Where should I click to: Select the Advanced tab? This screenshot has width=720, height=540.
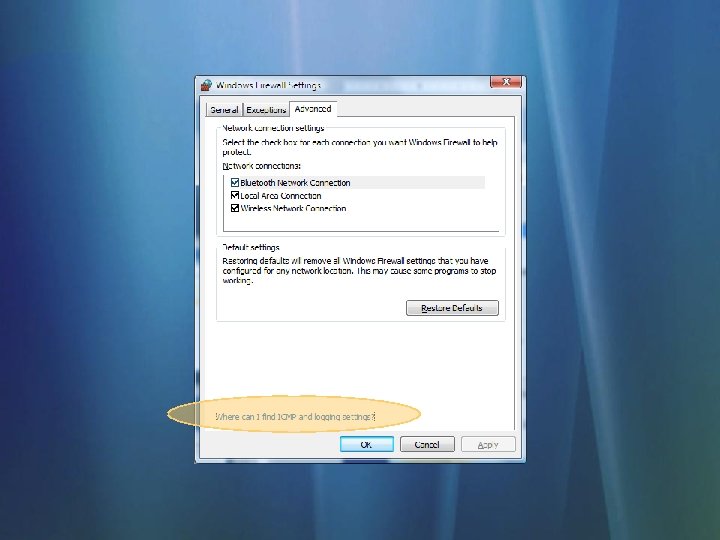pyautogui.click(x=313, y=109)
